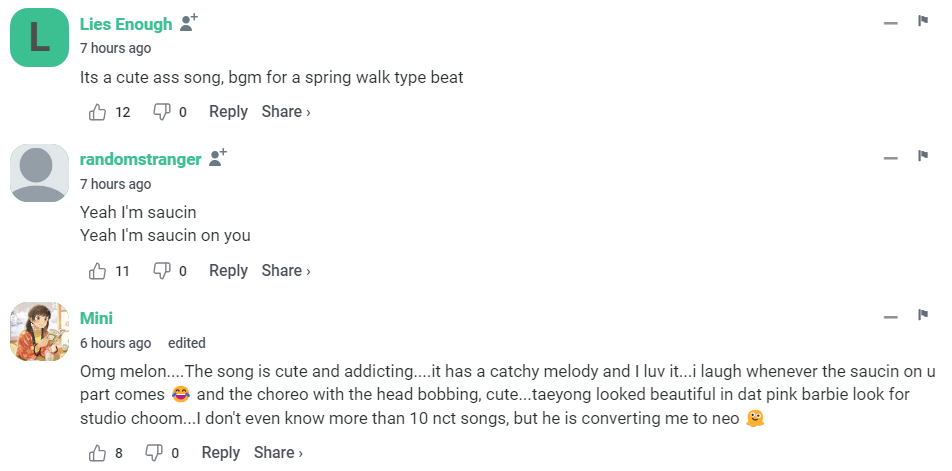Upvote Lies Enough's comment
Viewport: 952px width, 471px height.
click(x=98, y=112)
